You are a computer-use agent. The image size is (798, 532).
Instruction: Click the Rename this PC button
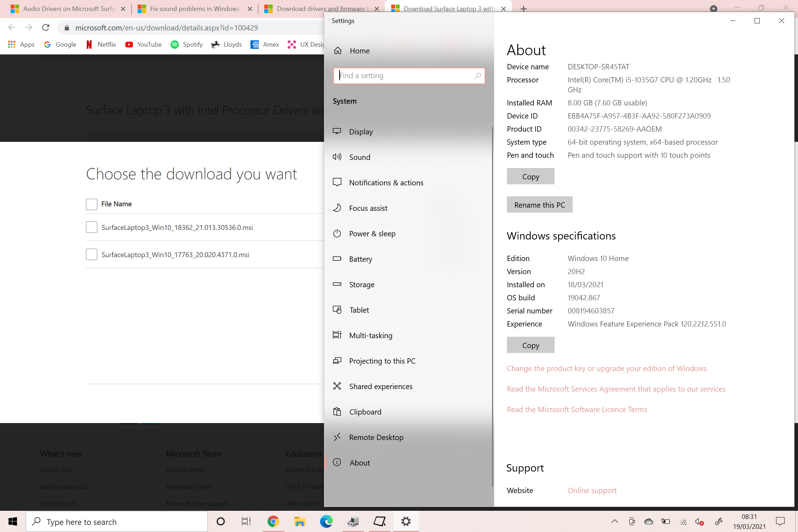[539, 205]
